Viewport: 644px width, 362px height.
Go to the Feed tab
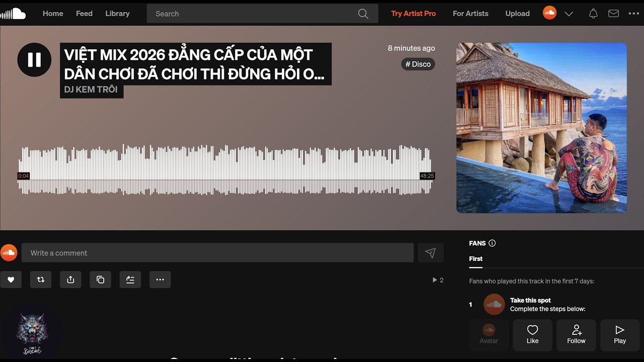pos(84,14)
